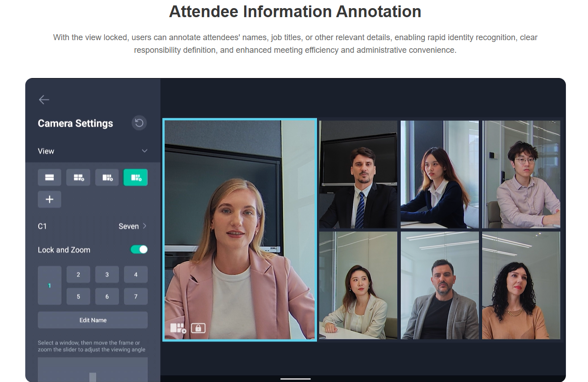Click the layout settings icon on the main video
Screen dimensions: 588x382
[178, 328]
